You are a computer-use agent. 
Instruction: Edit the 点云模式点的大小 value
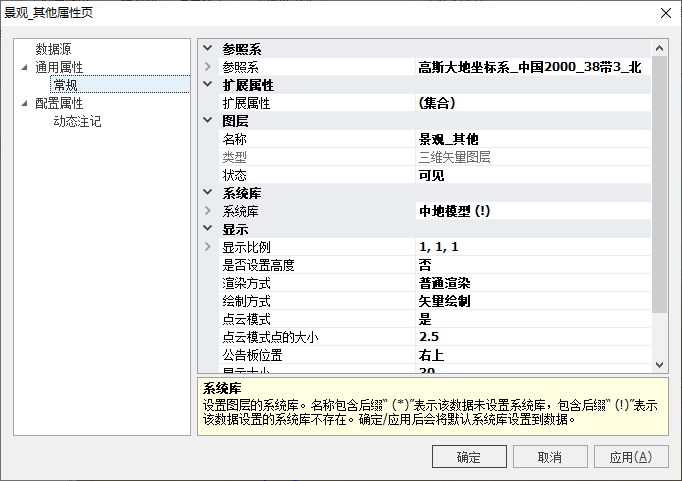point(530,337)
